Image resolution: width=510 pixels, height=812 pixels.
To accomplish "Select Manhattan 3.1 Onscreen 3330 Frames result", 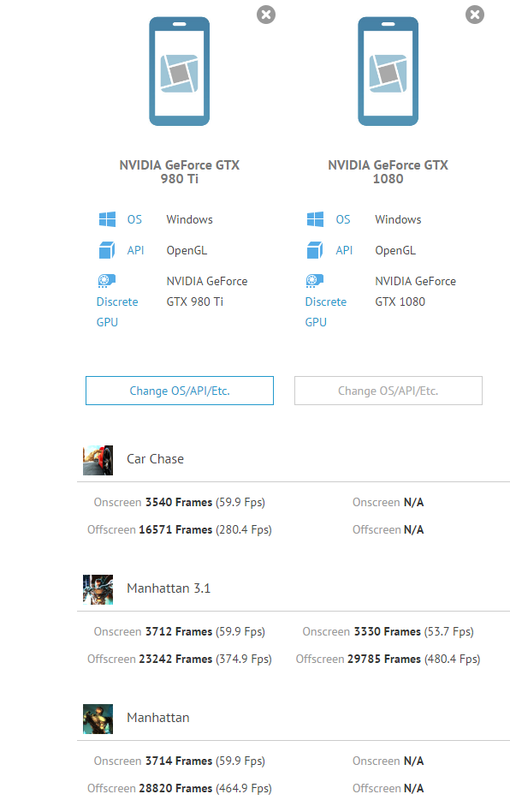I will (x=388, y=632).
